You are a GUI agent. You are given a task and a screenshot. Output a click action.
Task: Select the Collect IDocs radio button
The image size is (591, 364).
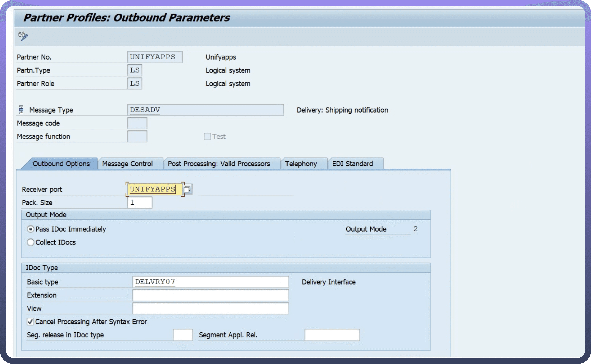[31, 242]
